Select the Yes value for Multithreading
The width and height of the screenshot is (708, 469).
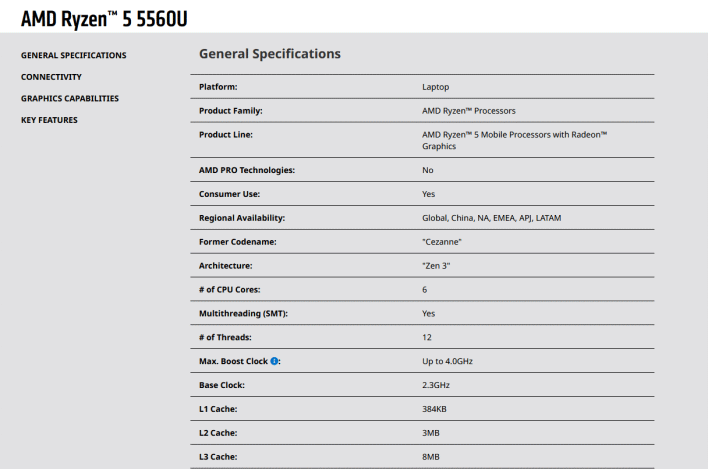(x=429, y=314)
